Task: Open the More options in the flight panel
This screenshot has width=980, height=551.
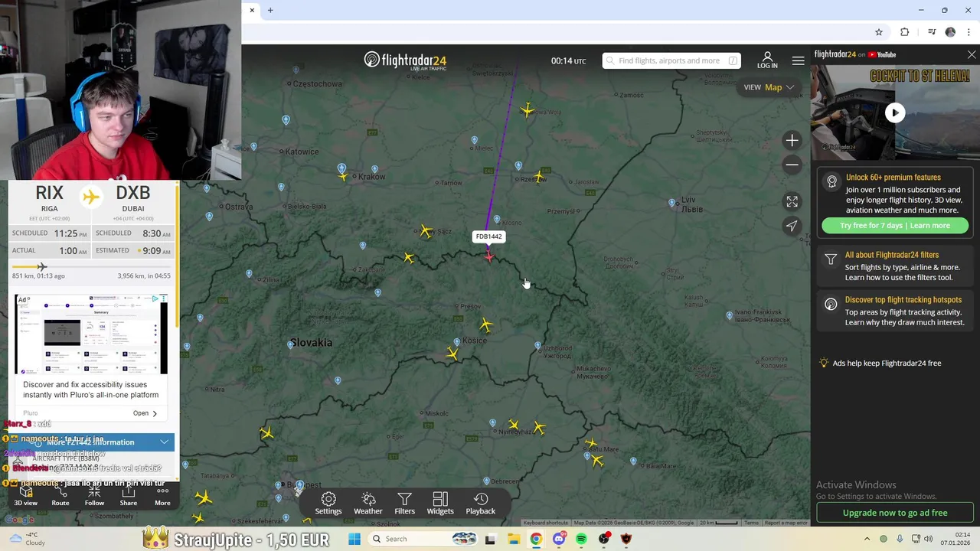Action: click(162, 497)
